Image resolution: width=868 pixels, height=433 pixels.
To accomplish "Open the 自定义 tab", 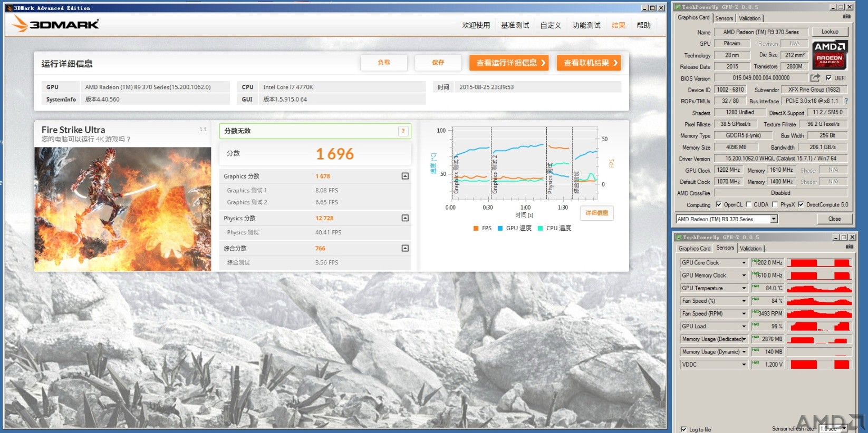I will coord(551,25).
